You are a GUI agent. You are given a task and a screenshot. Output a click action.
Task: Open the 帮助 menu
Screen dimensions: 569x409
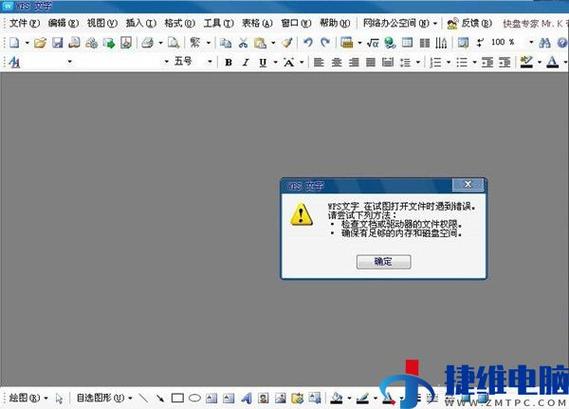335,23
